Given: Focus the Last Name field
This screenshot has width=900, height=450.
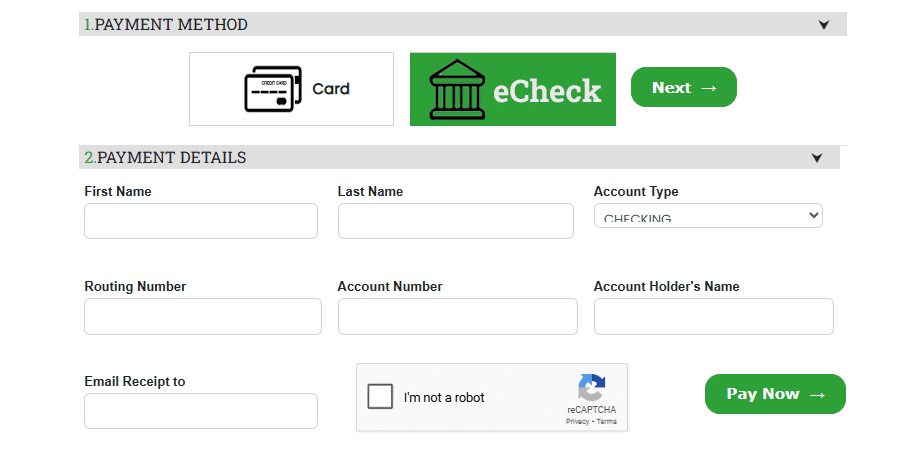Looking at the screenshot, I should 455,221.
